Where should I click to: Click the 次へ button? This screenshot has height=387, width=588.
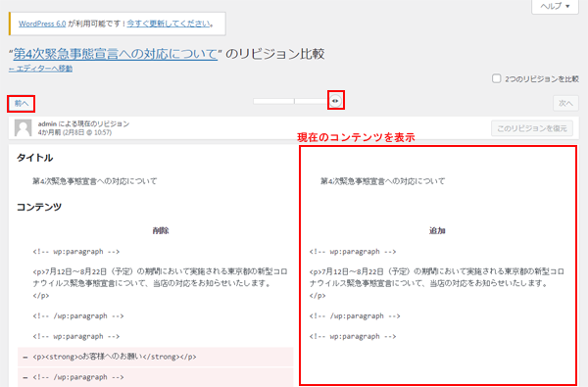(565, 104)
